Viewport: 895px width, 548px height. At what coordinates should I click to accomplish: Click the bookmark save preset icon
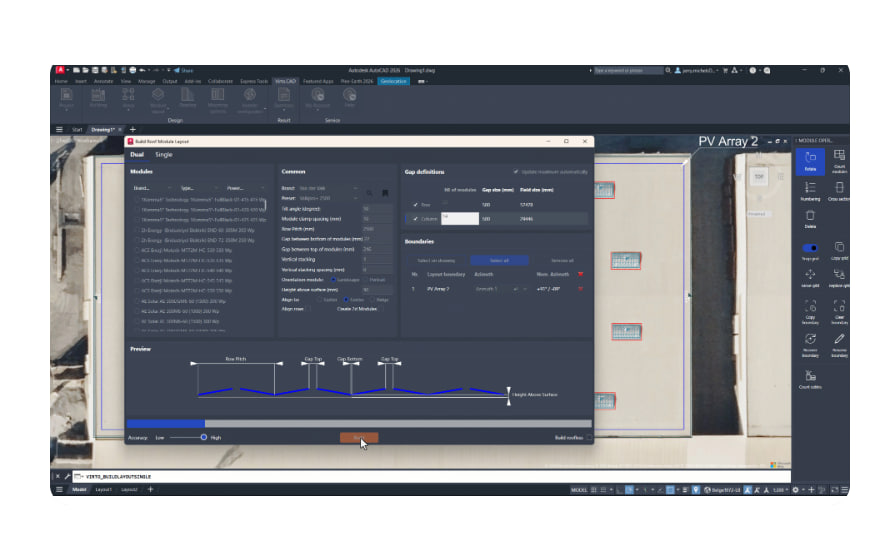point(385,193)
